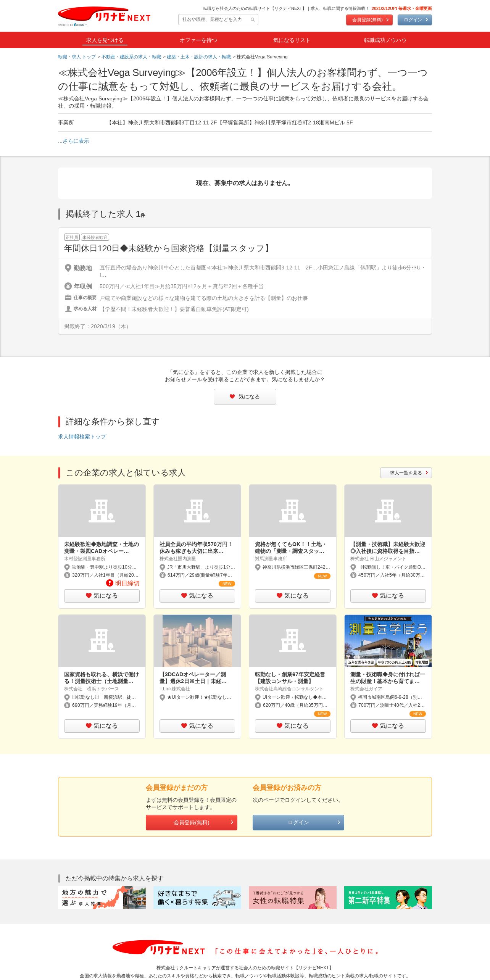Click location pin icon on 株式会社ガイア card
The width and height of the screenshot is (490, 980).
(353, 697)
